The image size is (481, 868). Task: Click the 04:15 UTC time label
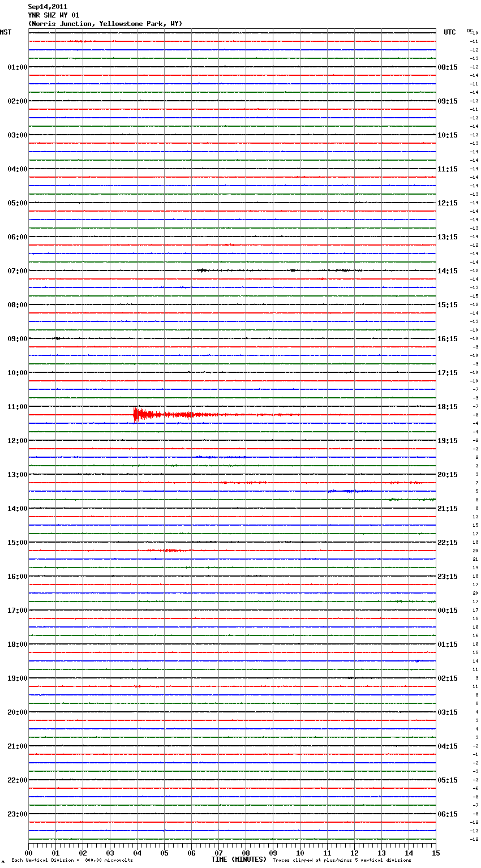[x=448, y=746]
